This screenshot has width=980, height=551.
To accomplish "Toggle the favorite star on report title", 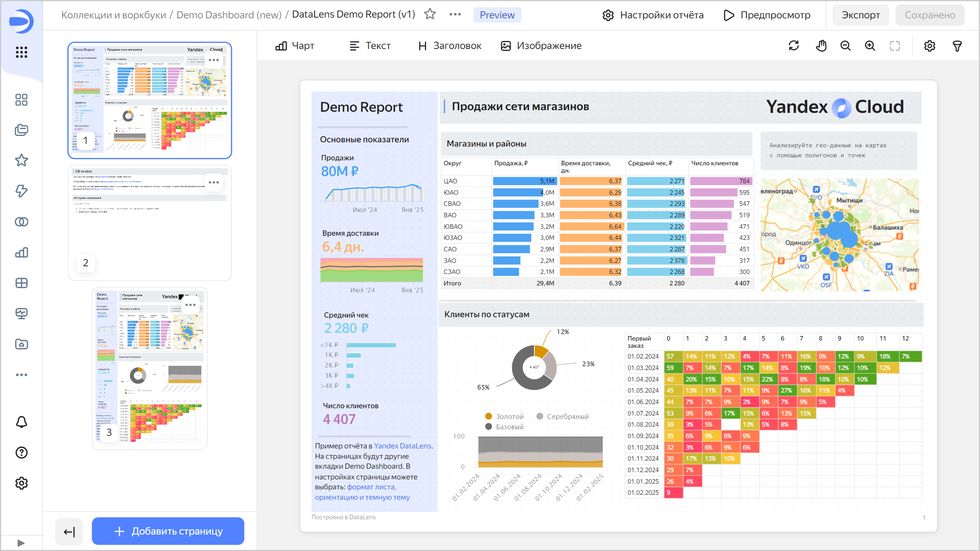I will (x=430, y=14).
